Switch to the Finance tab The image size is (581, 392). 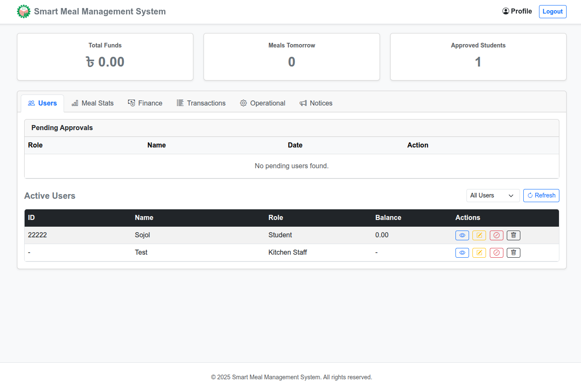tap(145, 103)
